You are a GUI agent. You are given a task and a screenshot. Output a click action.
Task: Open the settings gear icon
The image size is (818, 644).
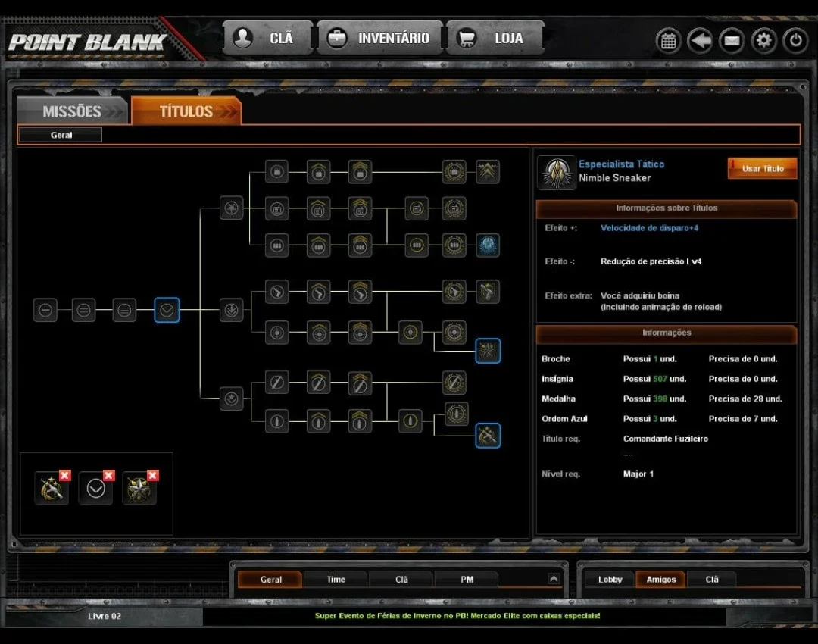[763, 41]
